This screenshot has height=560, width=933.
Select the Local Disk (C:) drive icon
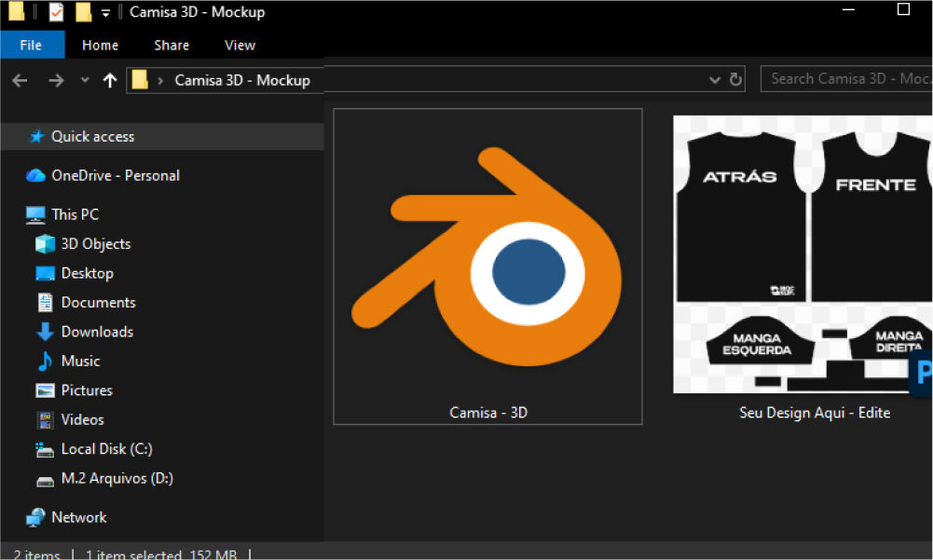pos(45,449)
